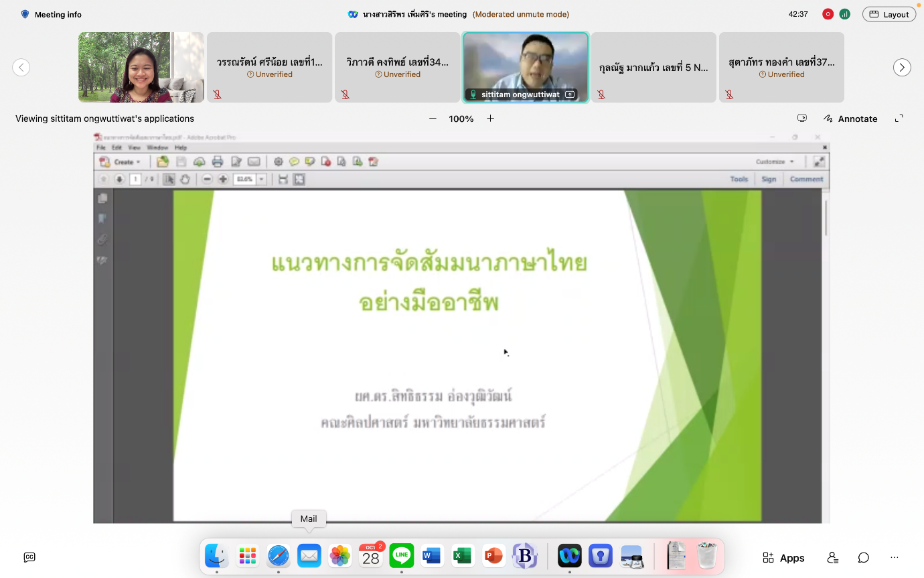Open Meeting info

[x=51, y=14]
